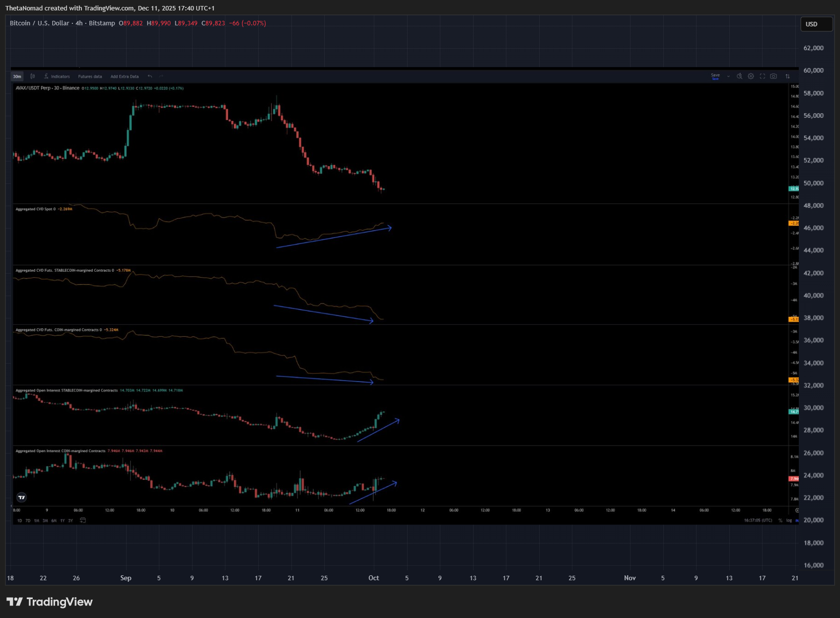
Task: Click the red 7.94 open interest tag
Action: tap(794, 479)
